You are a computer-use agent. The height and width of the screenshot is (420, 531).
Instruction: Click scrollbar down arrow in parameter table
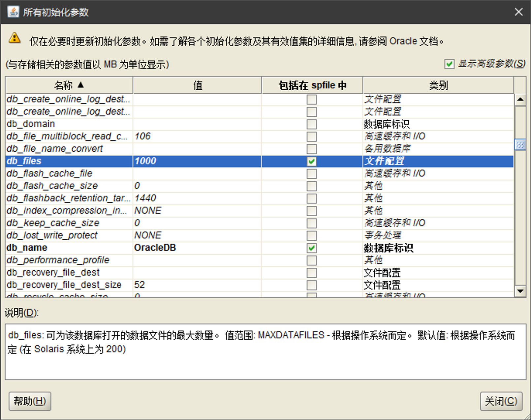pyautogui.click(x=520, y=291)
